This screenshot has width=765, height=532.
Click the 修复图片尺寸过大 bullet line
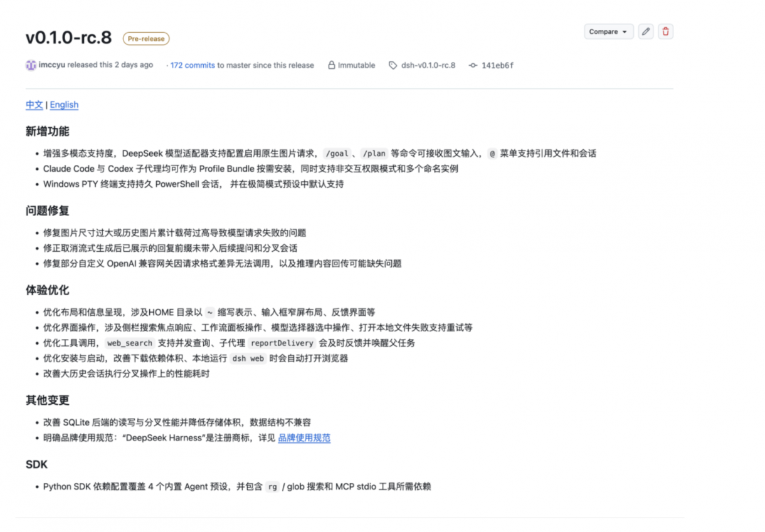(x=174, y=232)
